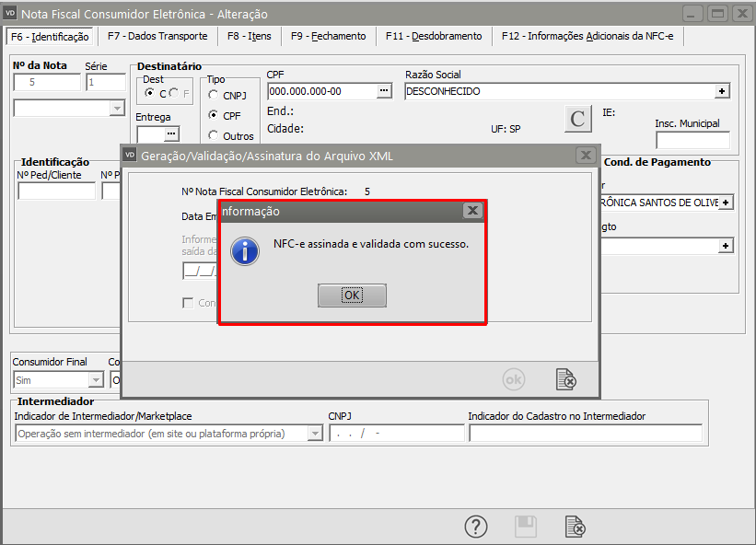The width and height of the screenshot is (756, 545).
Task: Select Dest option C radio button
Action: pyautogui.click(x=149, y=93)
